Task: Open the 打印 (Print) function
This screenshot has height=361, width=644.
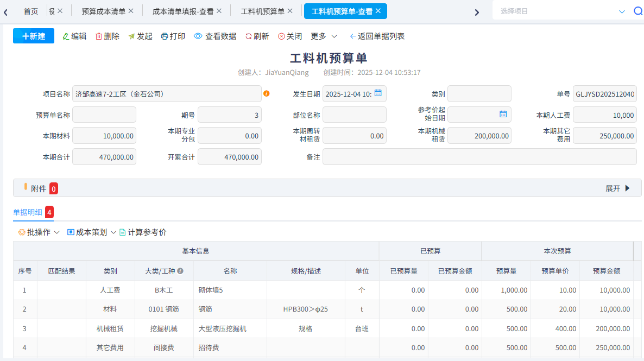Action: click(x=173, y=36)
